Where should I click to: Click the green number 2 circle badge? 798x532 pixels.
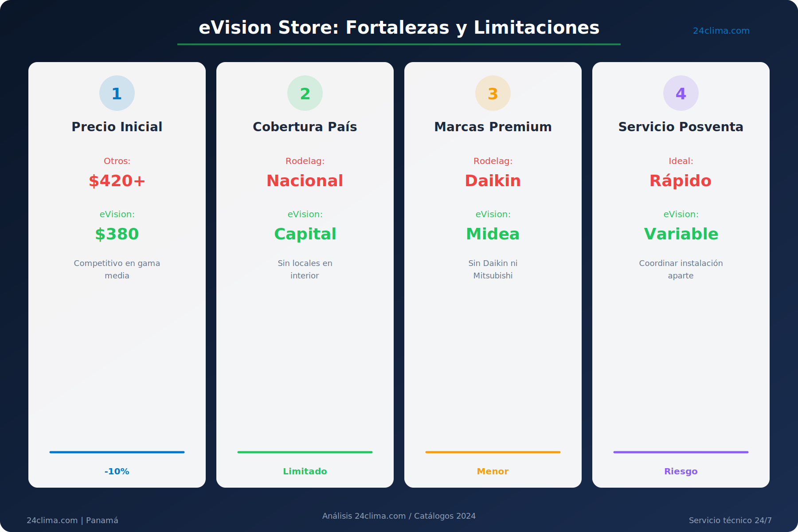305,93
